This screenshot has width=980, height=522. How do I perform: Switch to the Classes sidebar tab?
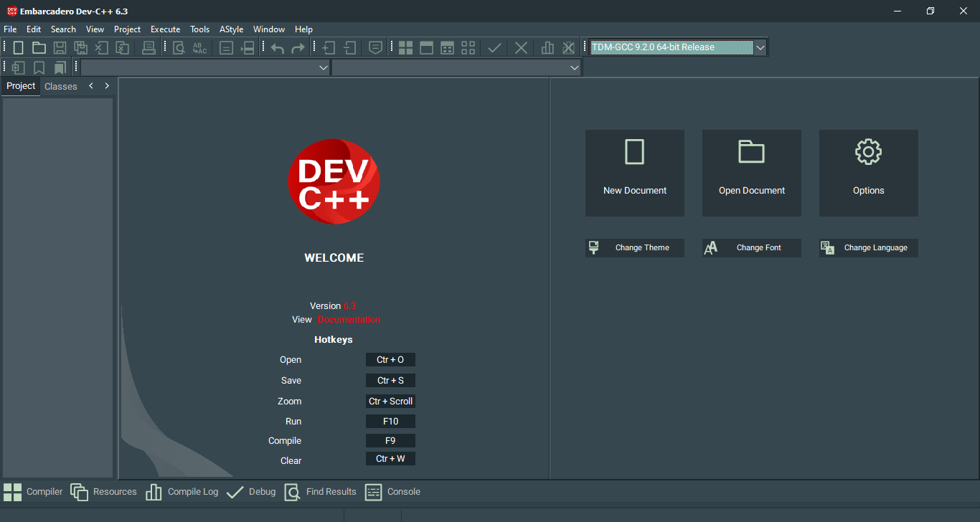point(60,86)
